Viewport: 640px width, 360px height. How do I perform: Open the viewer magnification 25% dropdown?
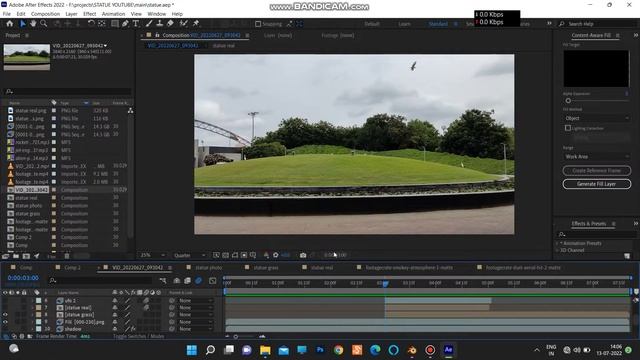coord(153,255)
